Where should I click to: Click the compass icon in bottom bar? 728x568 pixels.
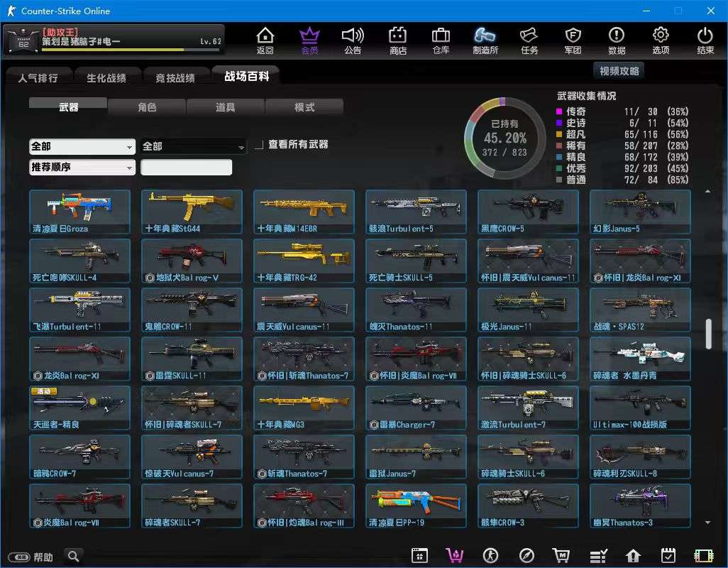pyautogui.click(x=526, y=555)
